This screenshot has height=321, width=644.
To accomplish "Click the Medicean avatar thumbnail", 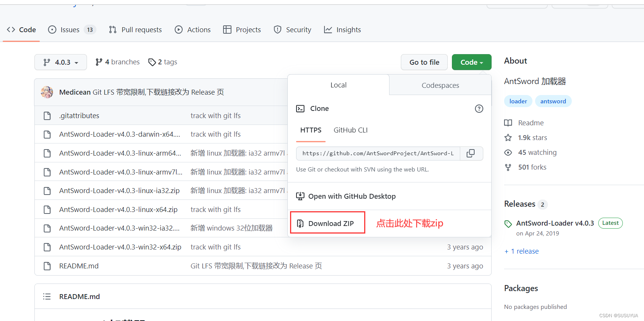I will click(47, 92).
